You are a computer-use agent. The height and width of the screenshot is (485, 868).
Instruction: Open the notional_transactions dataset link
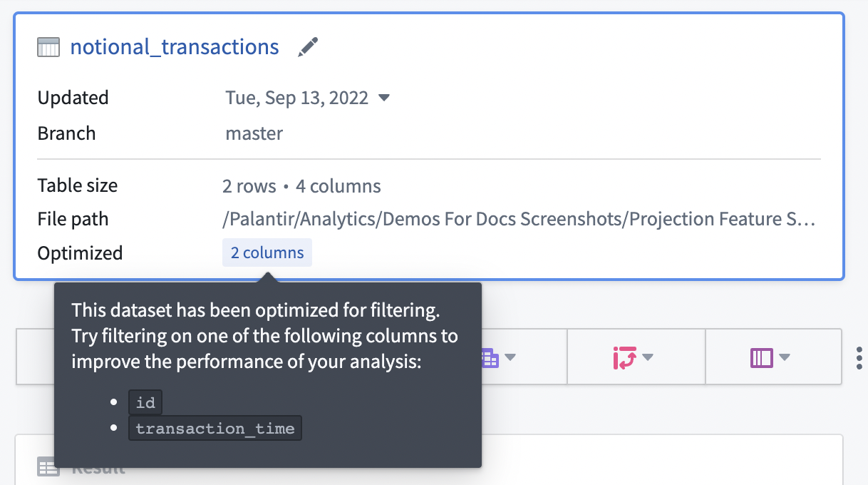(x=175, y=47)
